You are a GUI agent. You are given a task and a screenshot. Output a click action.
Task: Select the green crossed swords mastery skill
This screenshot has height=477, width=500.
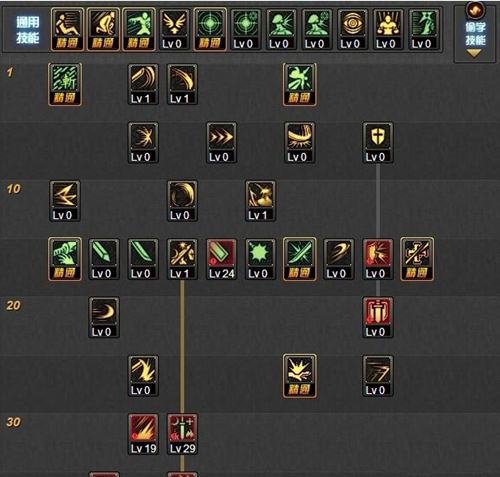pos(299,259)
